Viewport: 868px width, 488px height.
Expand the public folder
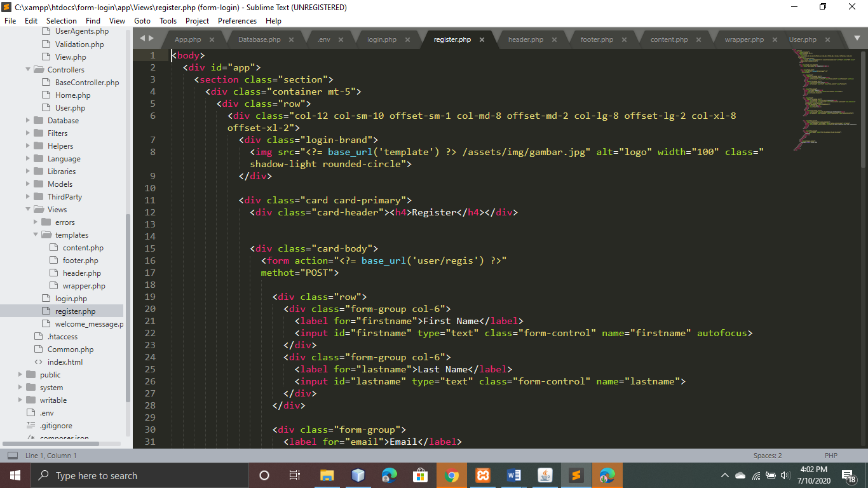coord(20,375)
